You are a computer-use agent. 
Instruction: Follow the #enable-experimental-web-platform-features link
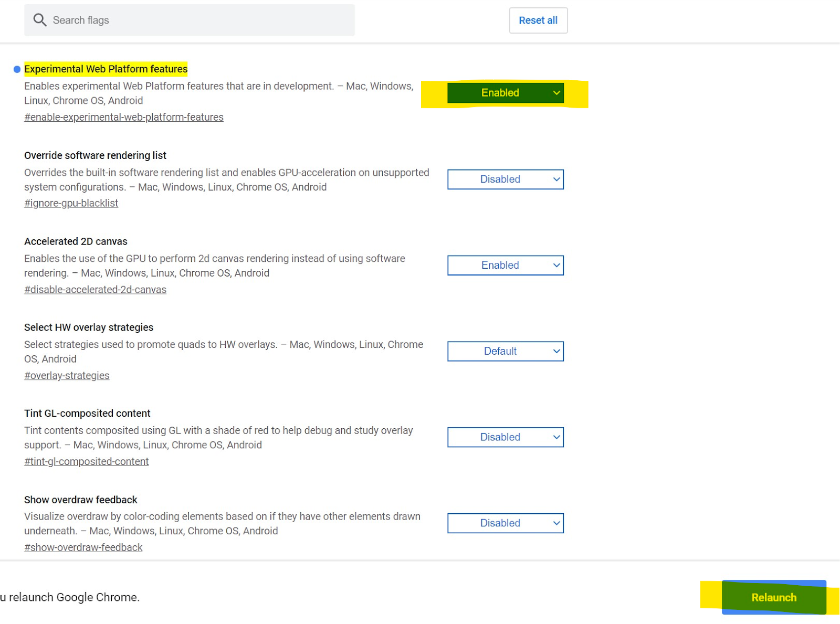124,117
